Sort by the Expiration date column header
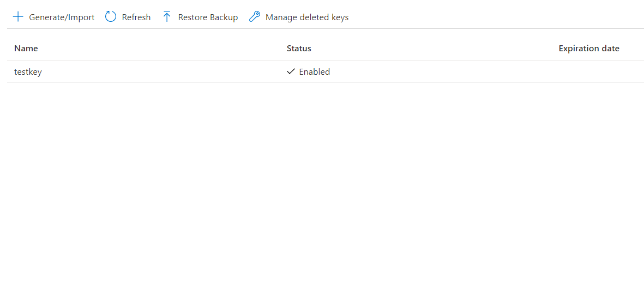 (588, 49)
